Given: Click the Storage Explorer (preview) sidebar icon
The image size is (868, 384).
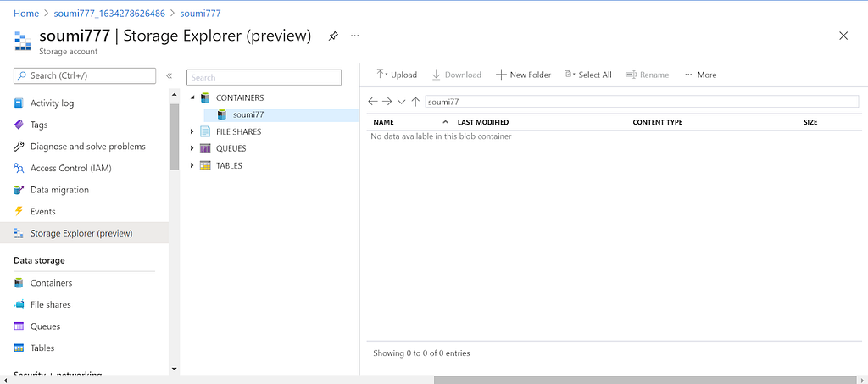Looking at the screenshot, I should pyautogui.click(x=19, y=233).
